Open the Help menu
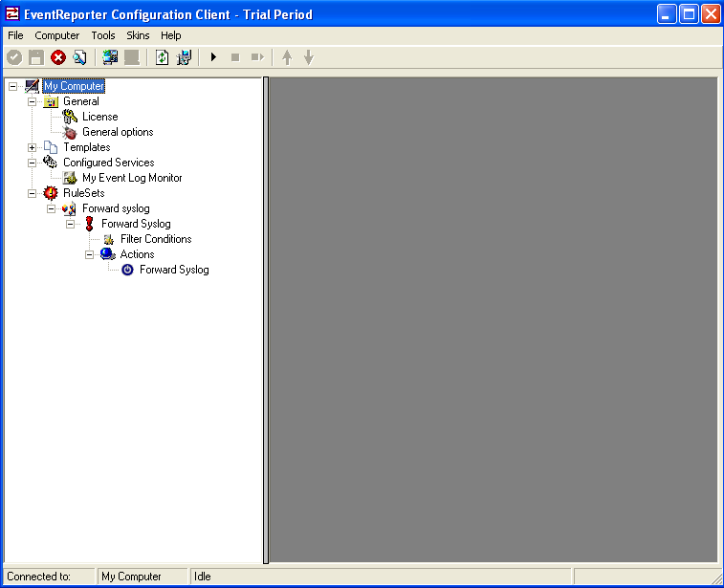 pos(171,35)
